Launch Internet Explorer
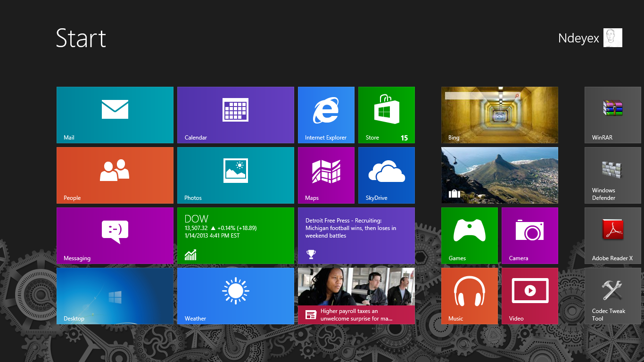Image resolution: width=644 pixels, height=362 pixels. (x=326, y=115)
